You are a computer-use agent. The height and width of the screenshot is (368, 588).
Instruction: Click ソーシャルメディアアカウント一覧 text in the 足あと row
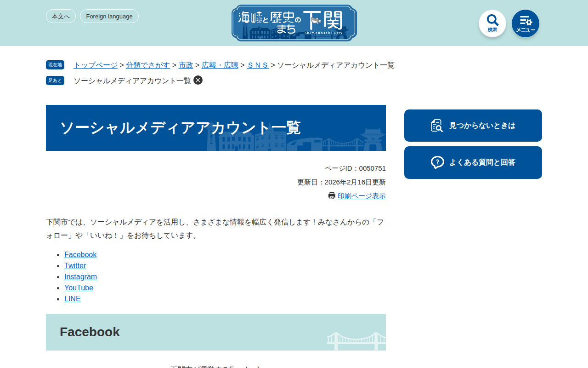pyautogui.click(x=132, y=80)
